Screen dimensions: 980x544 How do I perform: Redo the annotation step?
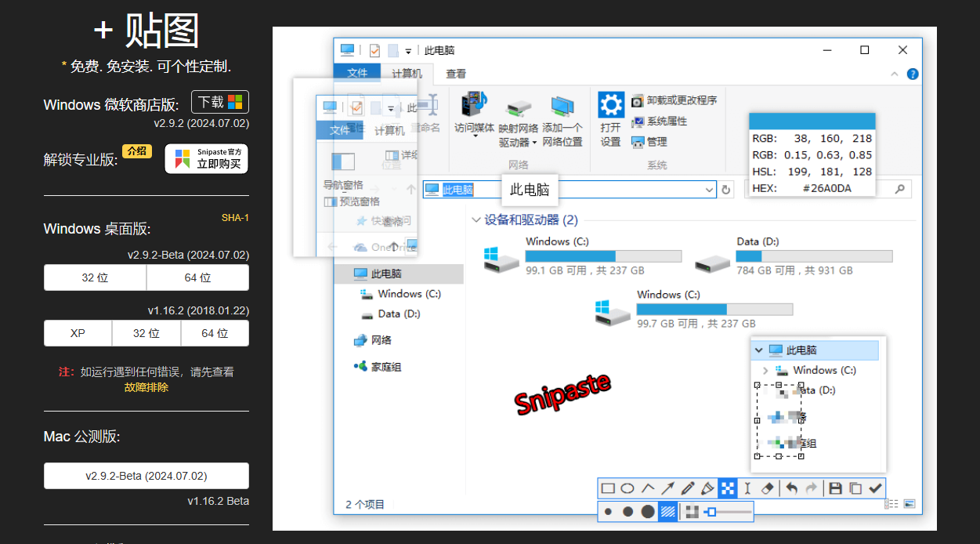[x=812, y=488]
